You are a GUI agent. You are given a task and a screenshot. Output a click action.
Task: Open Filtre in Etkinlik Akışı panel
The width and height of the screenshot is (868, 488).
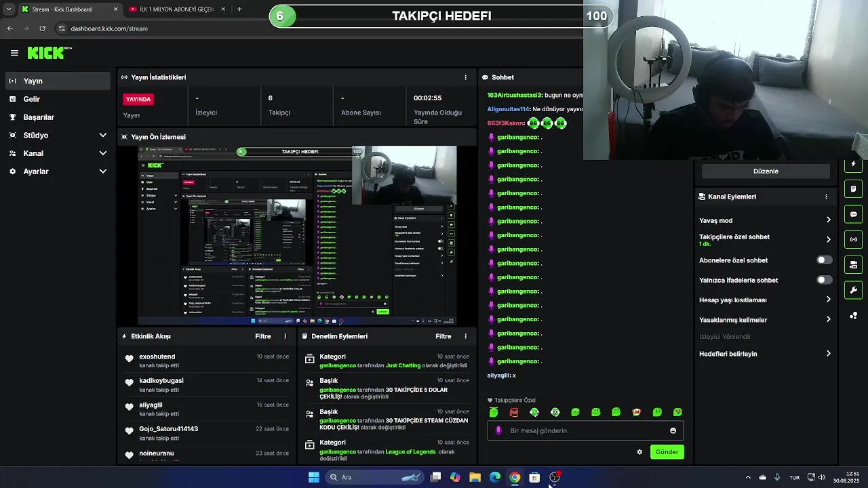[x=263, y=336]
